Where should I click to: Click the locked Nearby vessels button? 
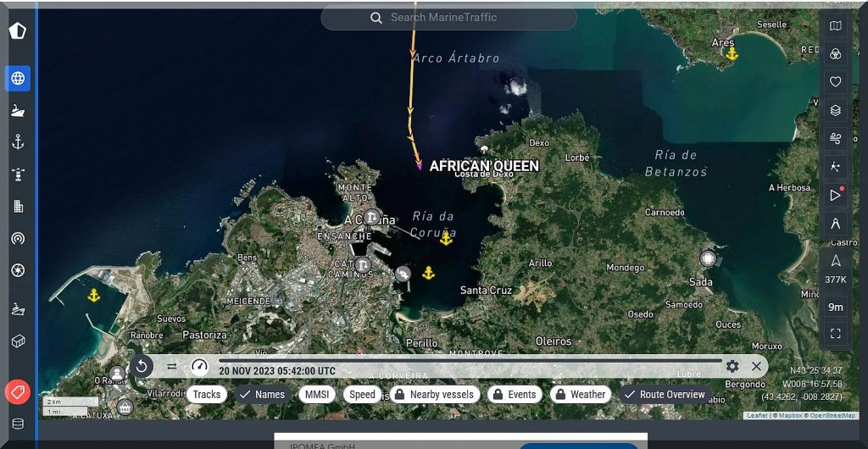[x=433, y=394]
